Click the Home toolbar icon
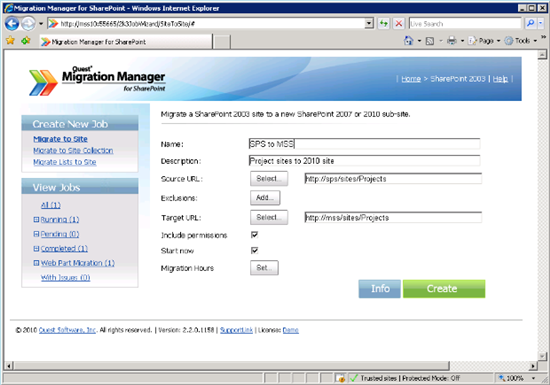 coord(409,41)
